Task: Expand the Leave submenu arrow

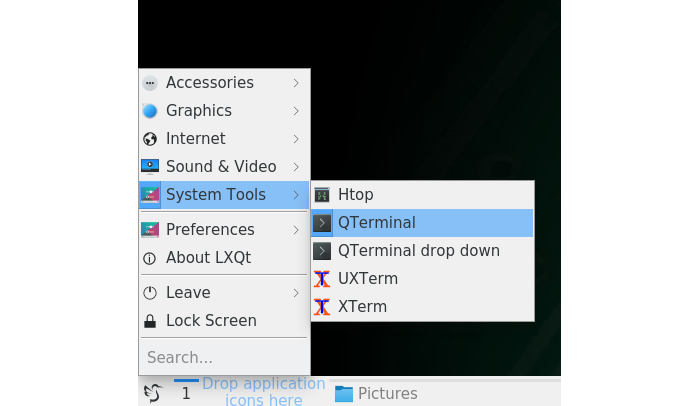Action: tap(296, 293)
